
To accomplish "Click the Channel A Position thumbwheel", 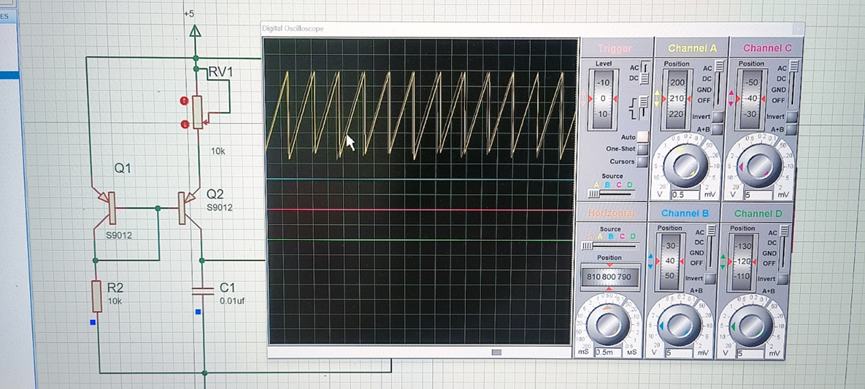I will (677, 99).
